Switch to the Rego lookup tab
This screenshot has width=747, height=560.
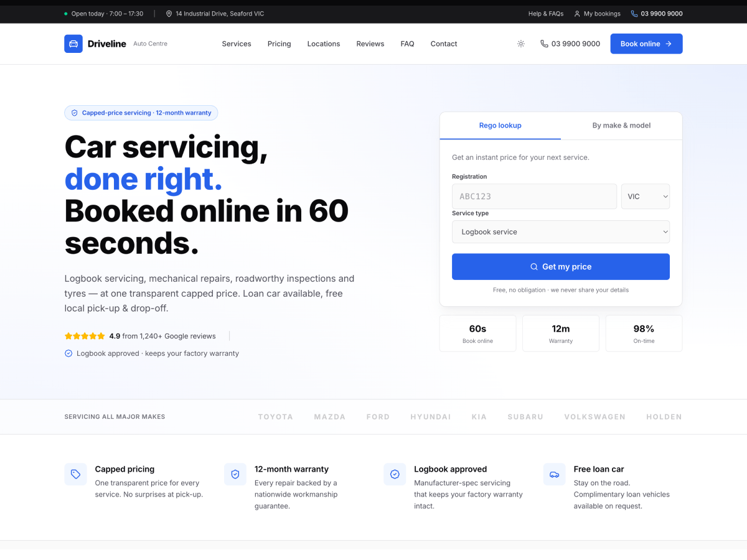point(500,125)
